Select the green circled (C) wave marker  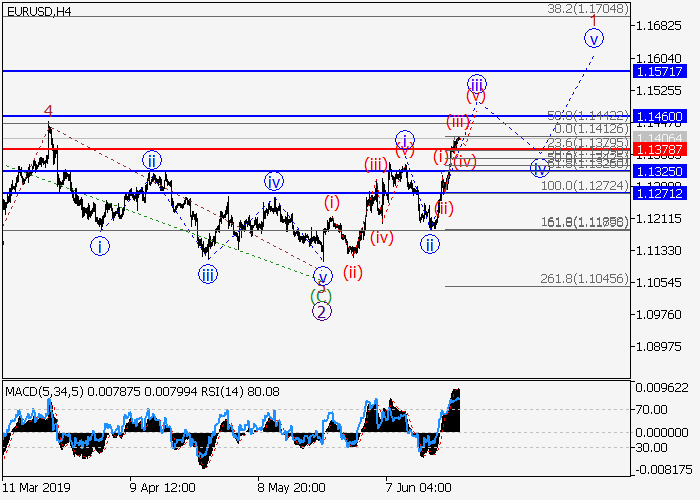click(x=319, y=295)
